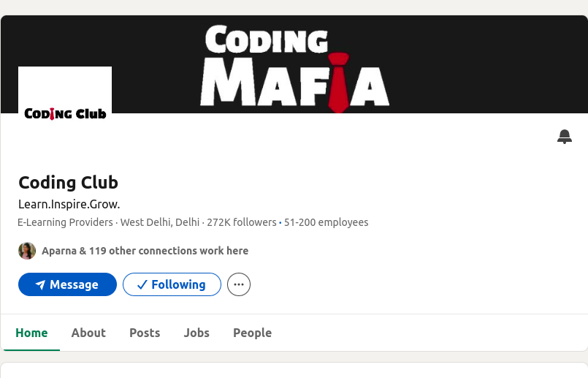Open the three-dots More options menu
Screen dimensions: 588x378
(x=239, y=284)
